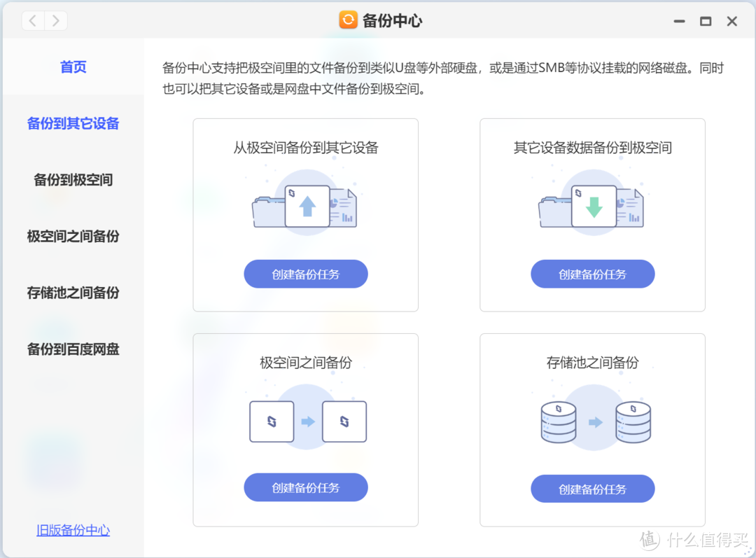Viewport: 756px width, 558px height.
Task: Open 极空间之间备份 from the sidebar
Action: pyautogui.click(x=73, y=237)
